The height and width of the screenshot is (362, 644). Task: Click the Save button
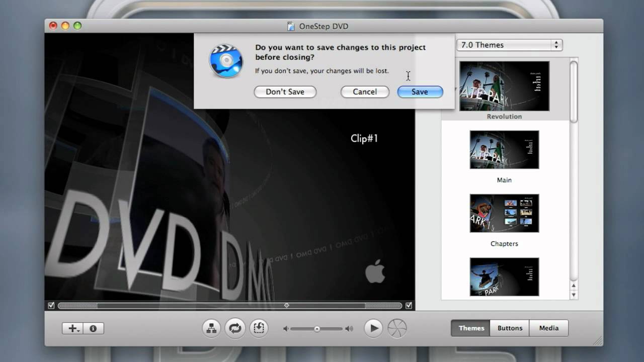(x=420, y=92)
